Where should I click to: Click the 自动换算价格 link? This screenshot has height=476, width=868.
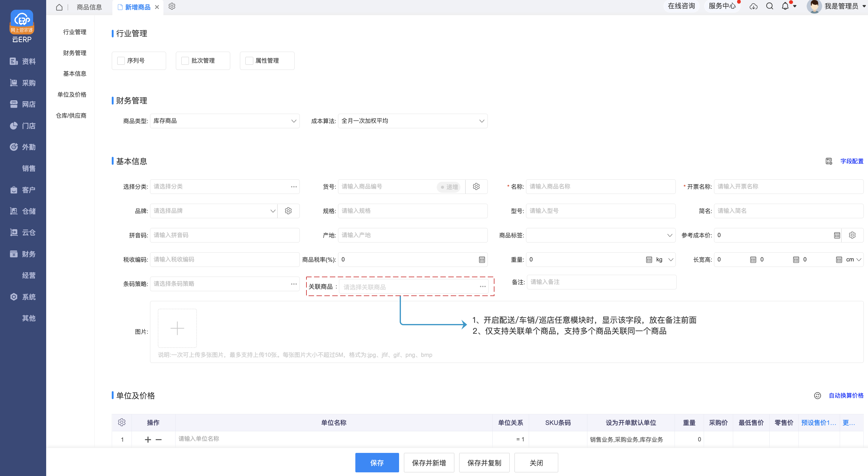(846, 395)
